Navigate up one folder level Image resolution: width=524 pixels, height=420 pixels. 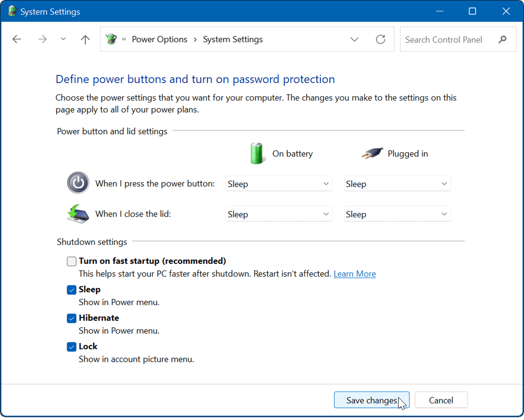point(85,39)
